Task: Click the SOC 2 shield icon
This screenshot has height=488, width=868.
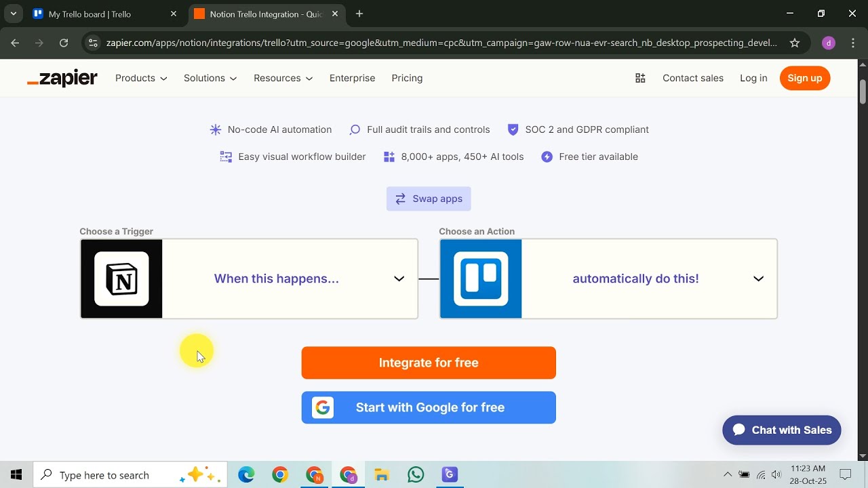Action: tap(513, 129)
